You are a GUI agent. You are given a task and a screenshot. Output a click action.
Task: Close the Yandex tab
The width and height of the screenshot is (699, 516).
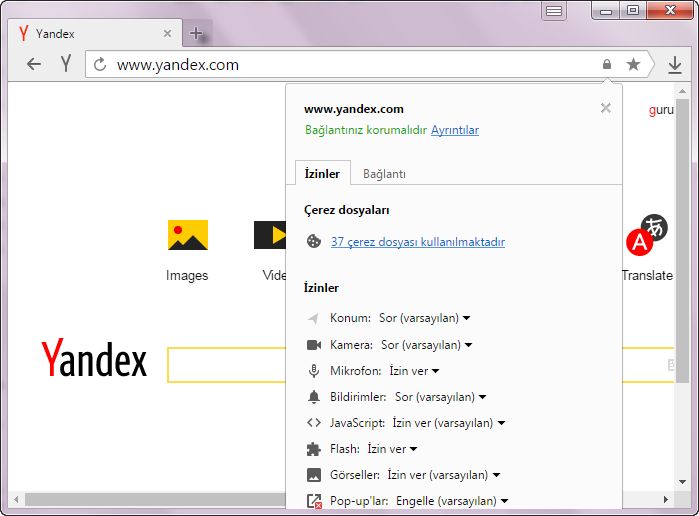(x=168, y=33)
